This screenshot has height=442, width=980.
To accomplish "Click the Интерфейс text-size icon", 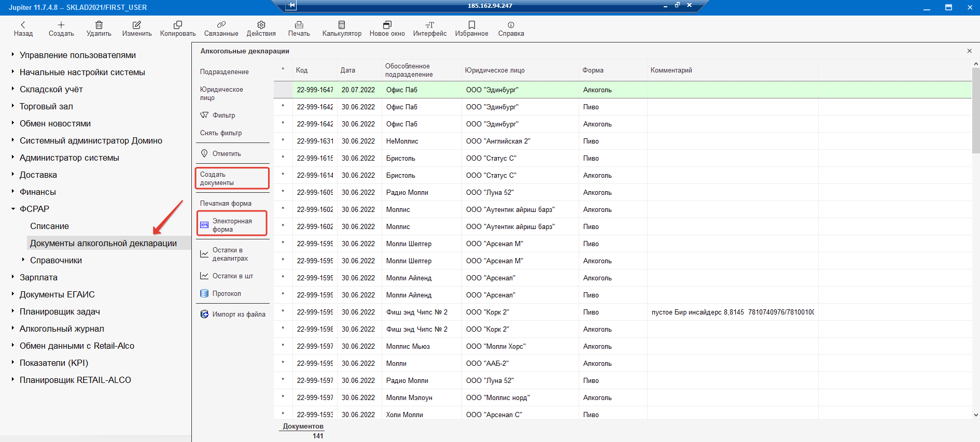I will click(x=430, y=25).
